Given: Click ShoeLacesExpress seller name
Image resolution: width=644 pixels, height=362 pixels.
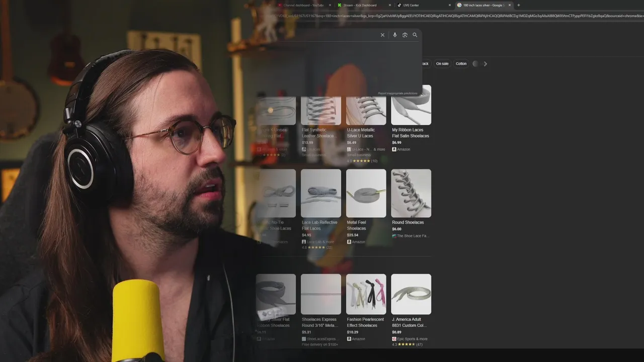Looking at the screenshot, I should point(322,339).
